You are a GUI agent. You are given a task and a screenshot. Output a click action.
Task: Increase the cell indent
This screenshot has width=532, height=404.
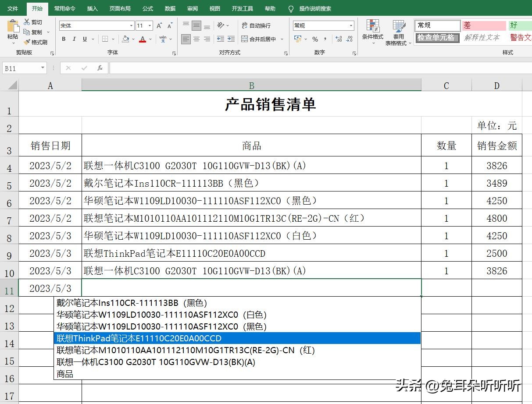pyautogui.click(x=231, y=39)
